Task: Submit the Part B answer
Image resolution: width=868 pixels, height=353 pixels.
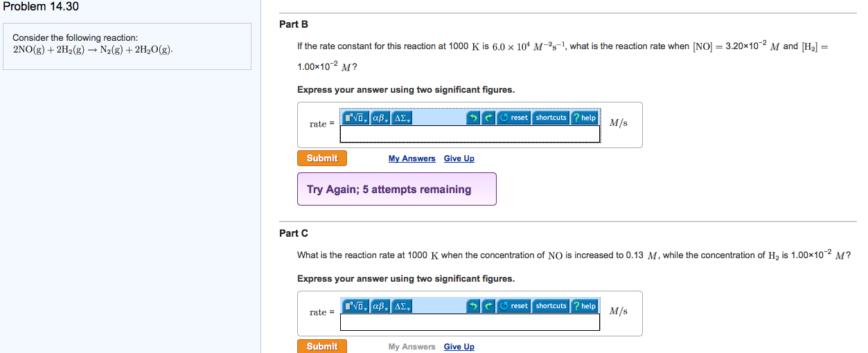Action: (x=322, y=159)
